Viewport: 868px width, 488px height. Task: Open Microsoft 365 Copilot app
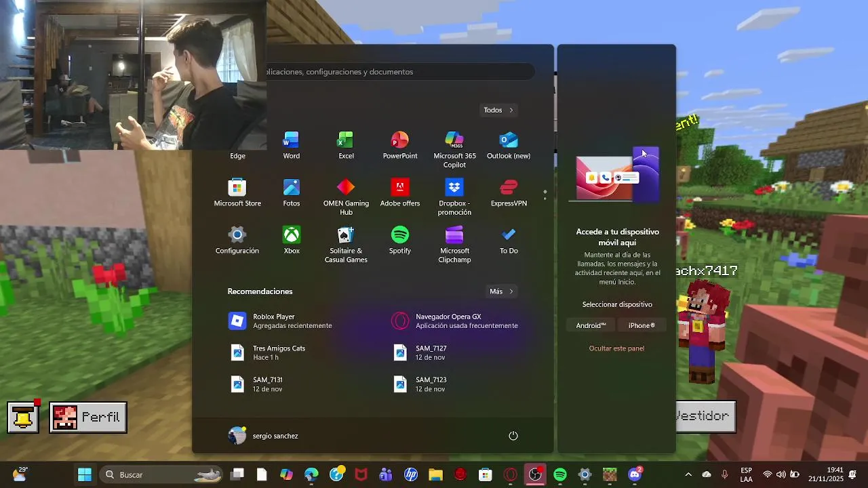pos(454,150)
